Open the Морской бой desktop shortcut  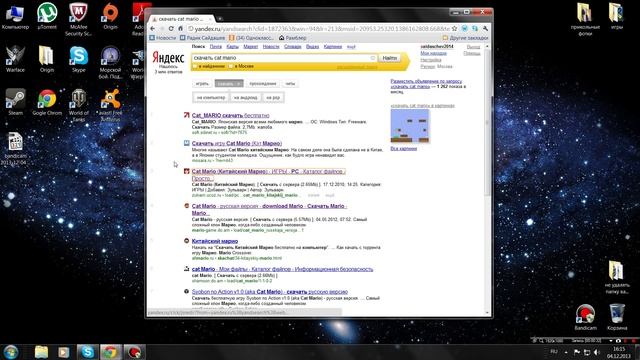click(x=110, y=62)
